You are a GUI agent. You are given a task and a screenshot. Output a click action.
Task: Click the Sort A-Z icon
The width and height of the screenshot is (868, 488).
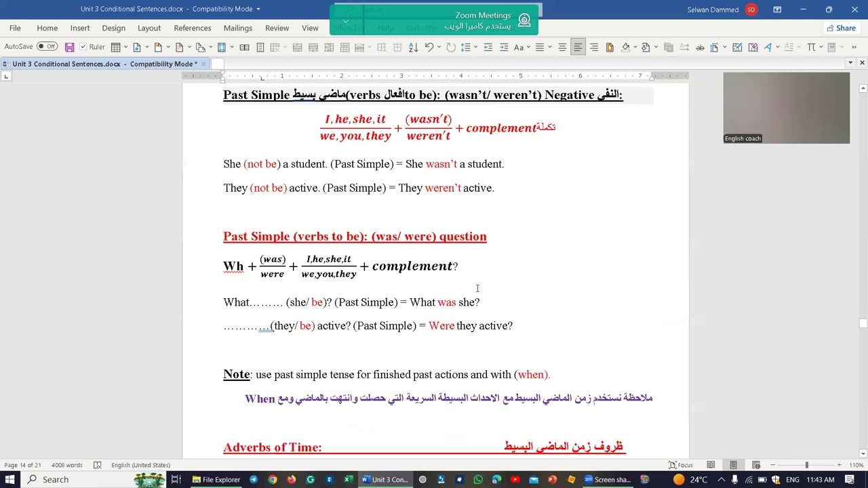(x=413, y=47)
